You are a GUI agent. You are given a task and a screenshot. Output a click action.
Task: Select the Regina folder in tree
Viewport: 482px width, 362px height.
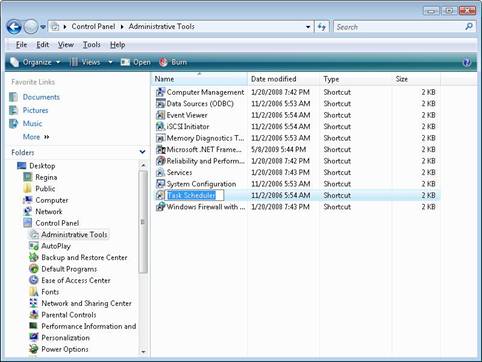click(46, 177)
